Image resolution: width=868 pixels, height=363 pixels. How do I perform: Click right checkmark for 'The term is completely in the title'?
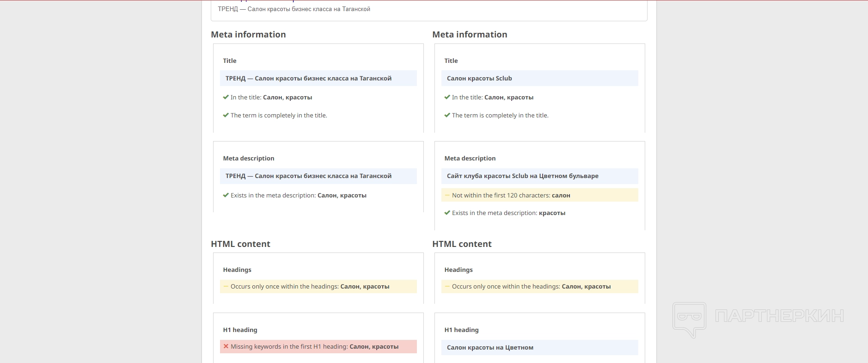tap(447, 115)
